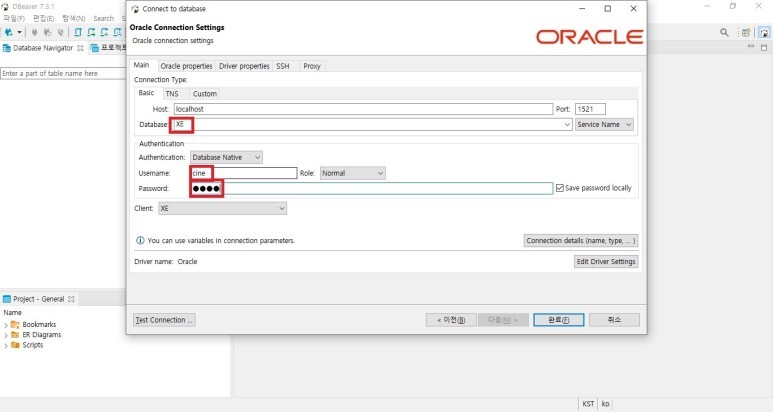Click third blue SQL script plus icon

[x=104, y=33]
